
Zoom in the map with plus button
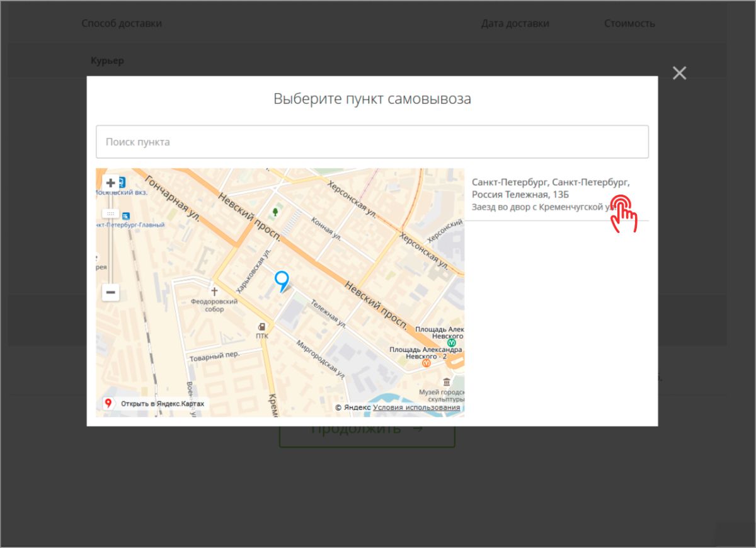click(111, 183)
